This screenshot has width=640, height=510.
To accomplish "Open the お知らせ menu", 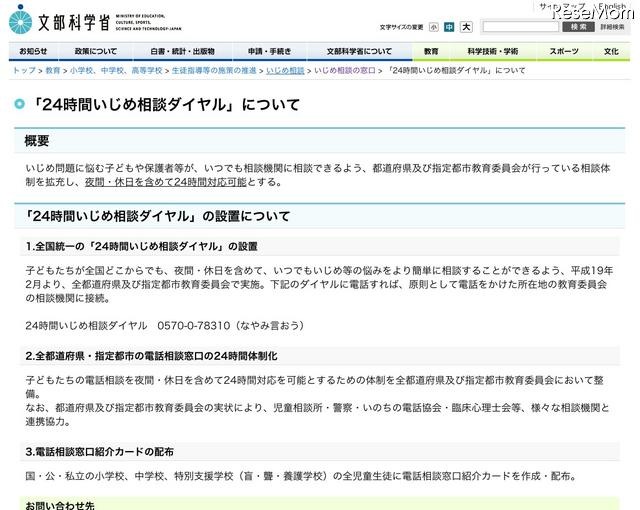I will coord(33,51).
